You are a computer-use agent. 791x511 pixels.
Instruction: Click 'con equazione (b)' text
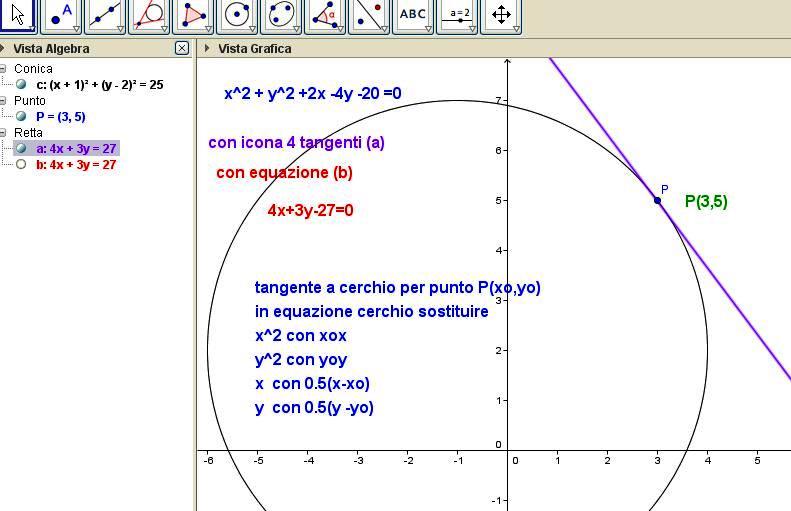pos(285,173)
